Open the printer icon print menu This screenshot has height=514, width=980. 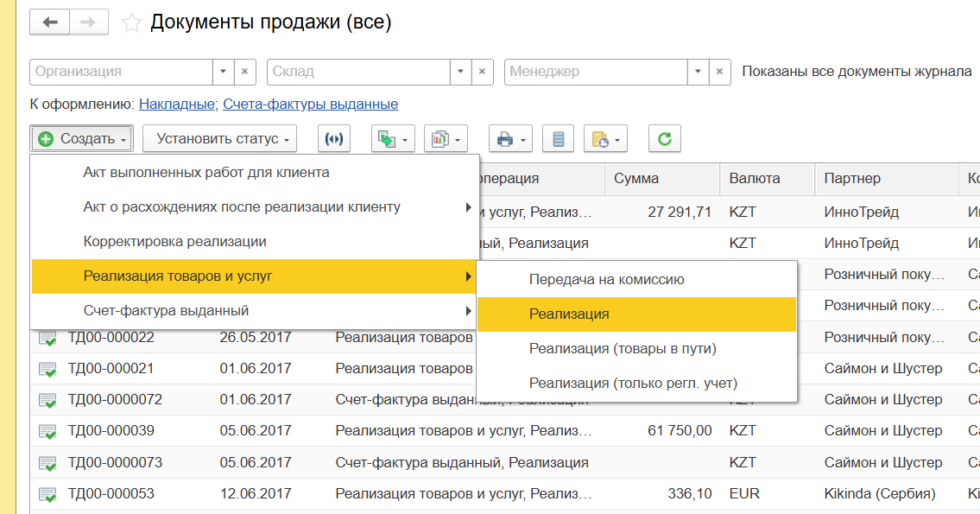point(510,138)
